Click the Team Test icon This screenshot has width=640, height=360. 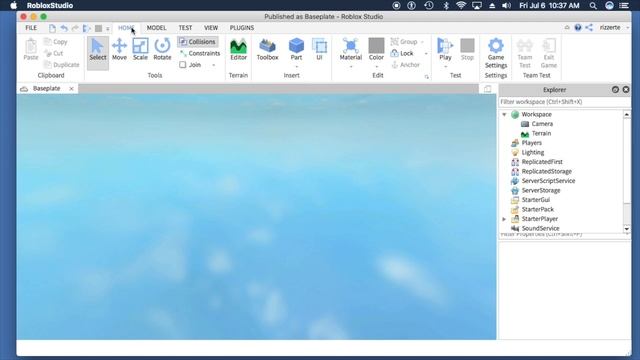pos(524,53)
